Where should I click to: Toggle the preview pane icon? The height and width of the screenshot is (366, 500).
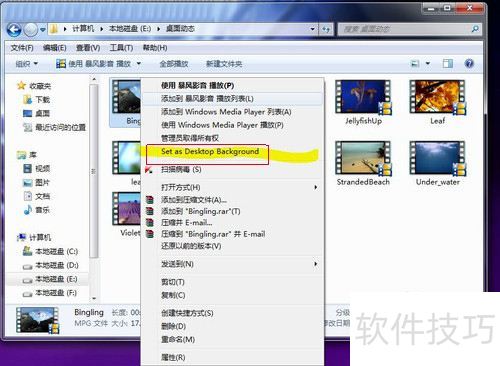pos(447,63)
